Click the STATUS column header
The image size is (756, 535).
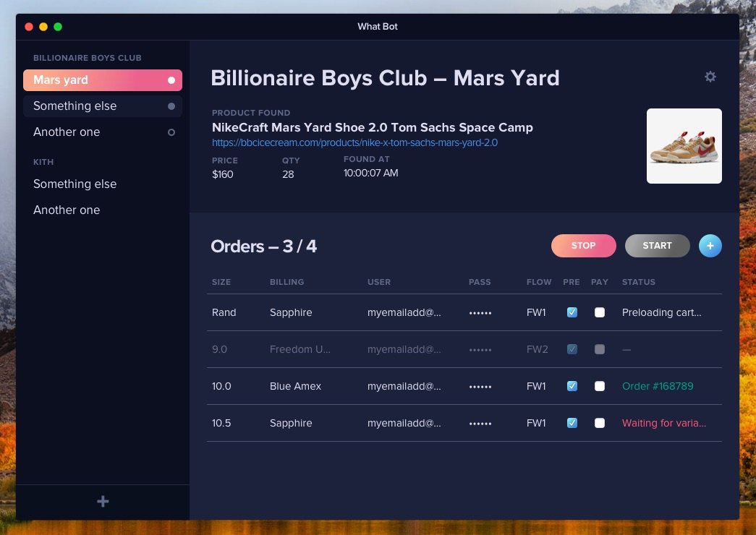tap(638, 282)
